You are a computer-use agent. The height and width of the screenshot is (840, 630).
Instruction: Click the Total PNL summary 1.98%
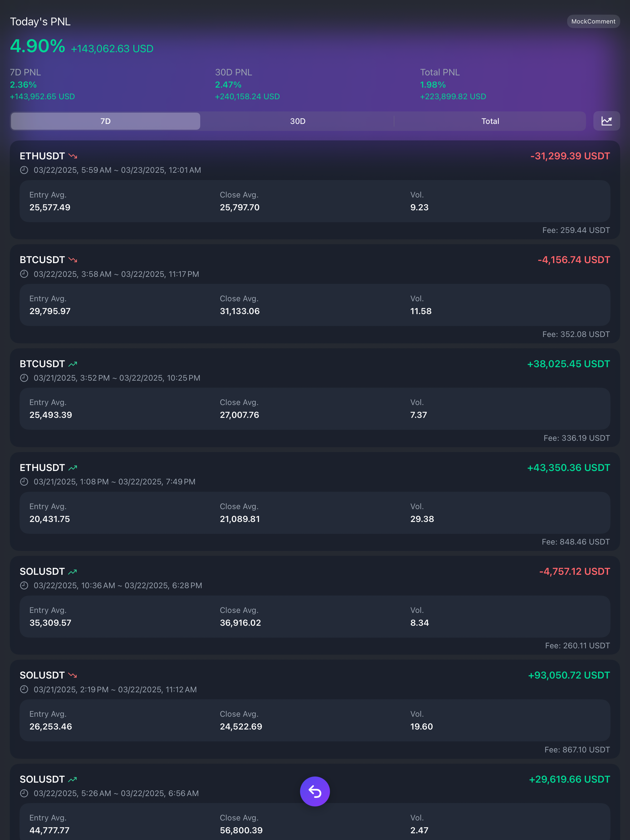click(x=433, y=85)
